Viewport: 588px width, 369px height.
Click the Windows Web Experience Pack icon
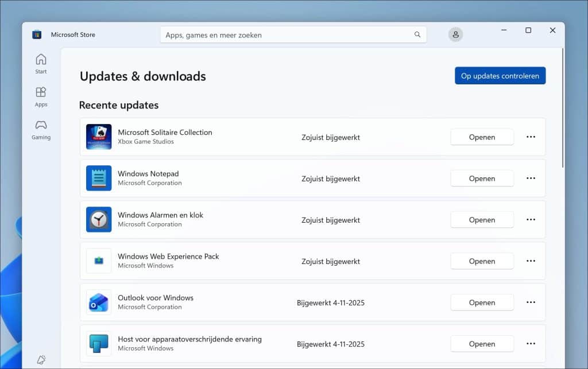pyautogui.click(x=99, y=261)
